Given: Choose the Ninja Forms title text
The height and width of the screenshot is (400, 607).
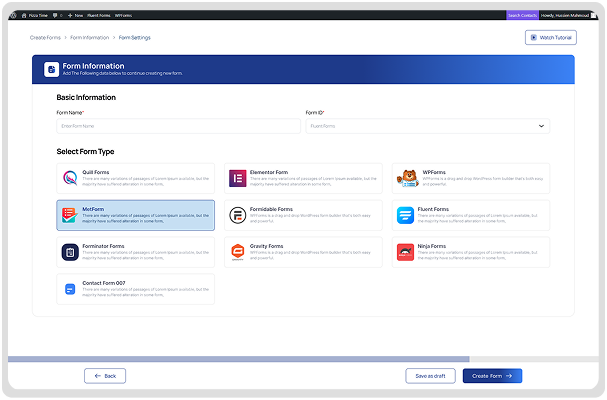Looking at the screenshot, I should click(x=432, y=246).
